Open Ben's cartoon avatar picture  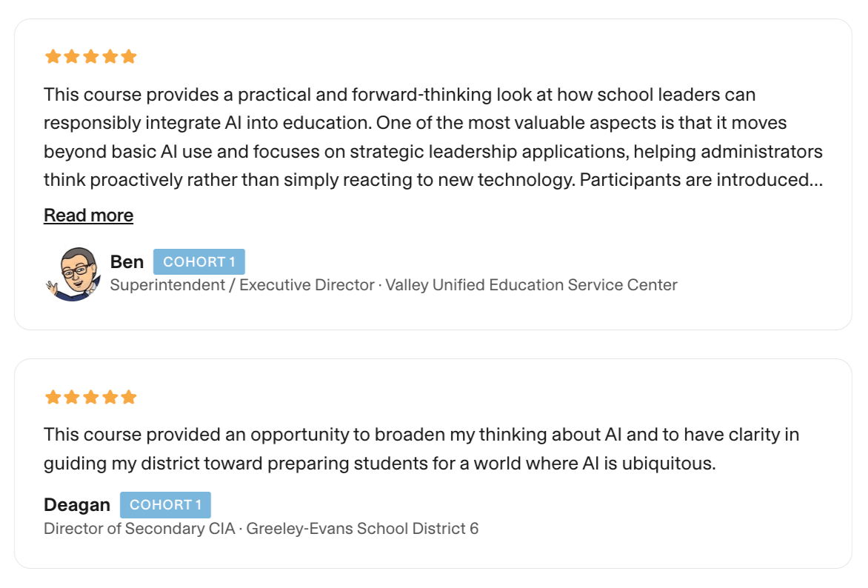click(71, 273)
